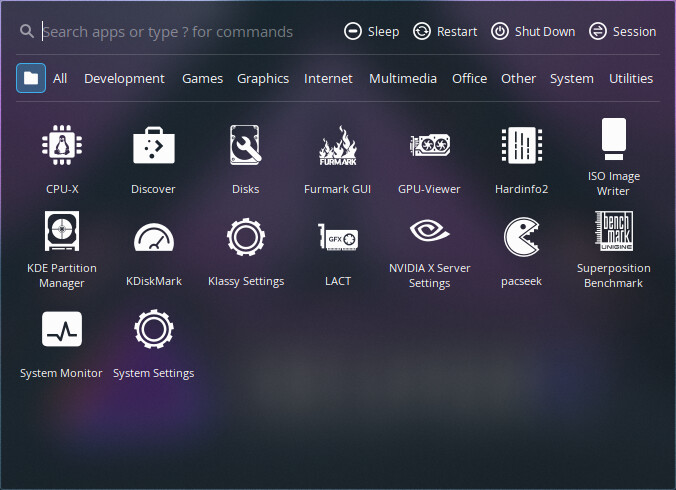Viewport: 676px width, 490px height.
Task: Select the Multimedia category tab
Action: point(402,78)
